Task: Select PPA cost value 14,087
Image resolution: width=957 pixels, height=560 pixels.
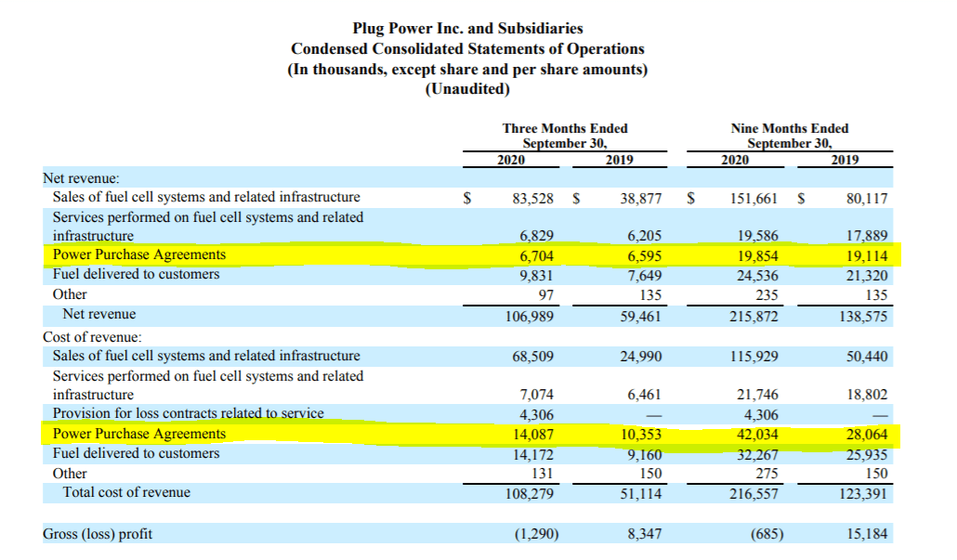Action: pyautogui.click(x=532, y=435)
